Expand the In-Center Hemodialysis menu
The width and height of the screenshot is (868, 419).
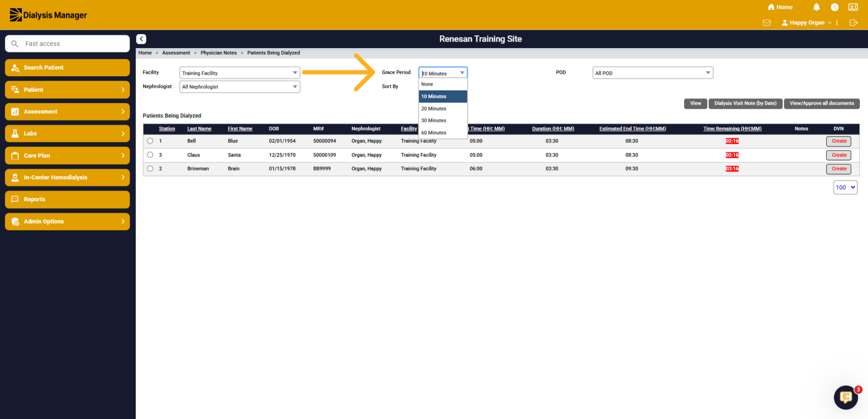coord(67,178)
